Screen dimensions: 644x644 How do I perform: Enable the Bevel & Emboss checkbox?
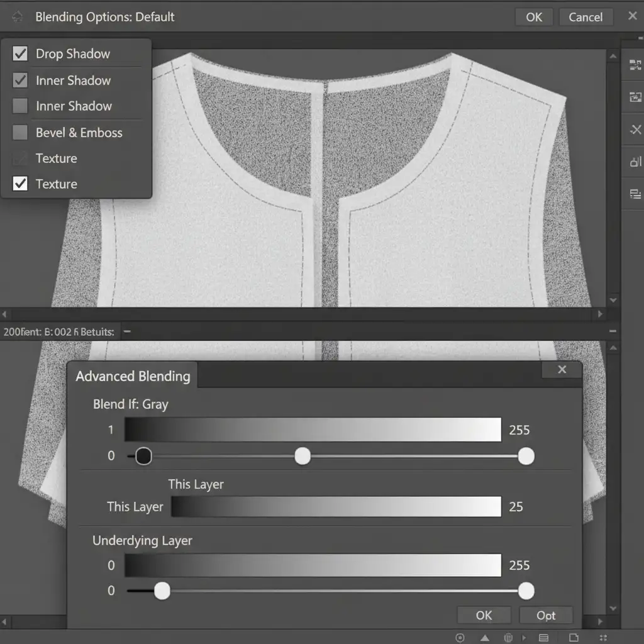(x=20, y=133)
